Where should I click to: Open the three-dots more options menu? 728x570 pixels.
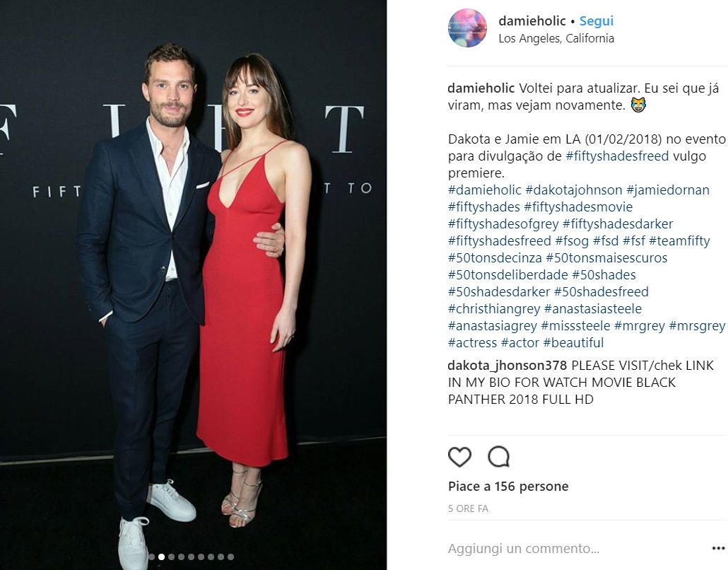(719, 549)
